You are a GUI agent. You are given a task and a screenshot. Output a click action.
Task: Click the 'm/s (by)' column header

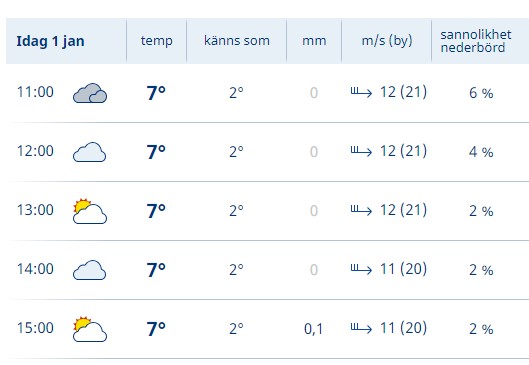click(x=387, y=41)
